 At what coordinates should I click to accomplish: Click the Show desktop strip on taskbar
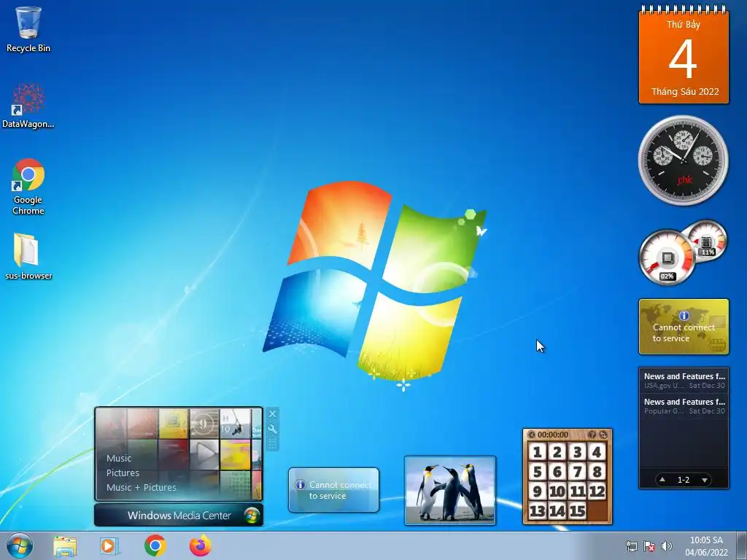(x=742, y=545)
